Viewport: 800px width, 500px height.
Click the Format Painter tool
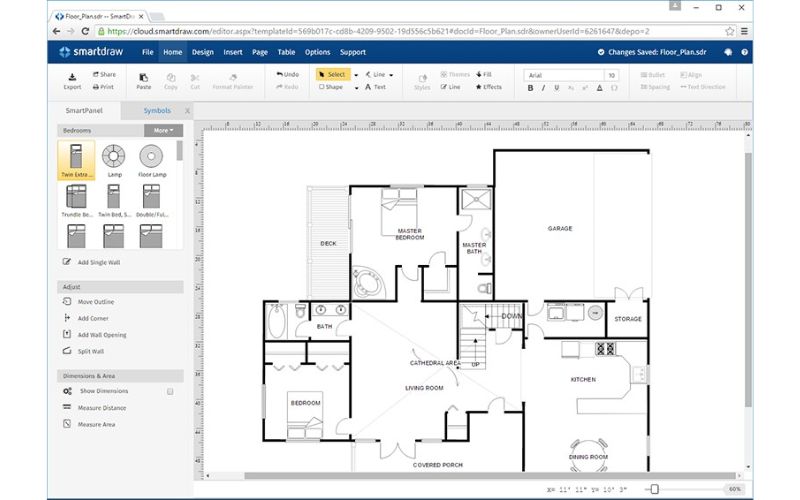(x=233, y=81)
